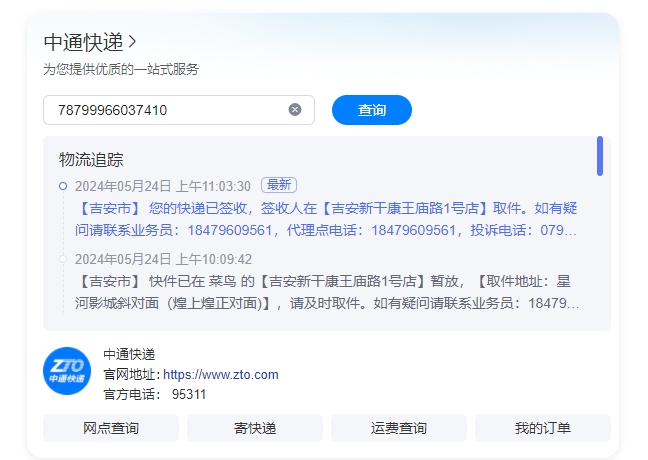Screen dimensions: 648x460
Task: Click the 寄快递 button
Action: click(x=255, y=428)
